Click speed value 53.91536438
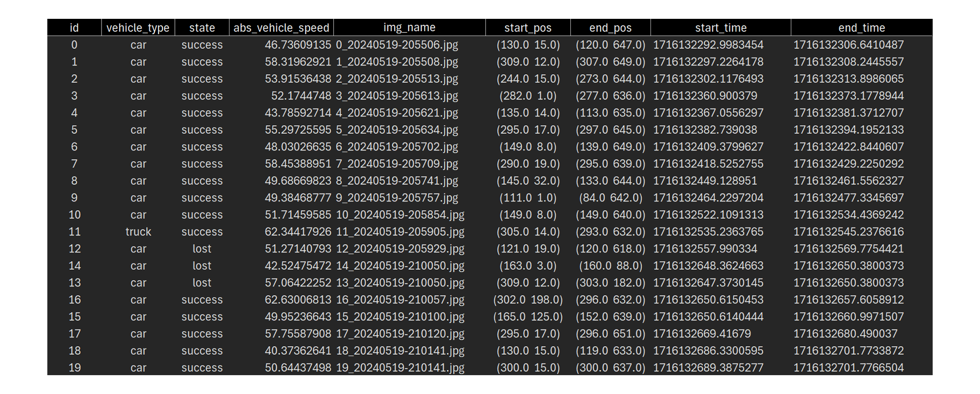 298,78
